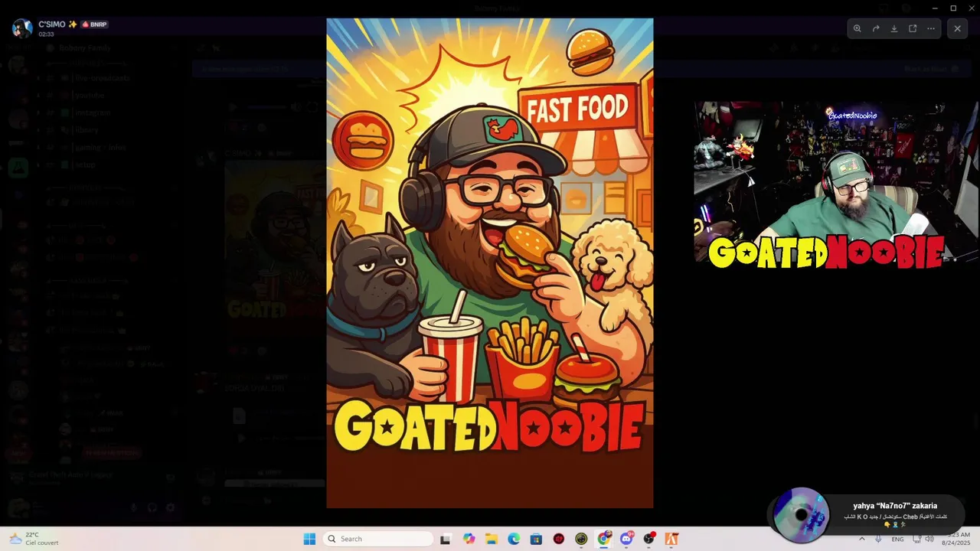This screenshot has width=980, height=551.
Task: Zoom in on the image with magnifier icon
Action: click(x=857, y=28)
